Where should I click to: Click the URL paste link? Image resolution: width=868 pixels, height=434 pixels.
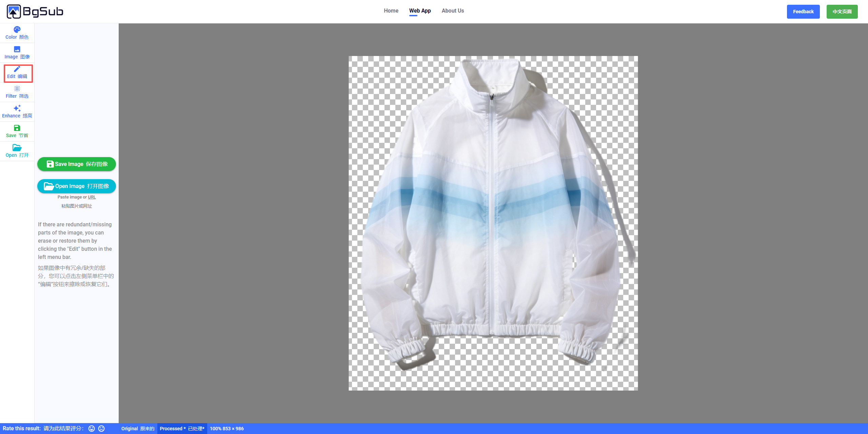tap(92, 197)
